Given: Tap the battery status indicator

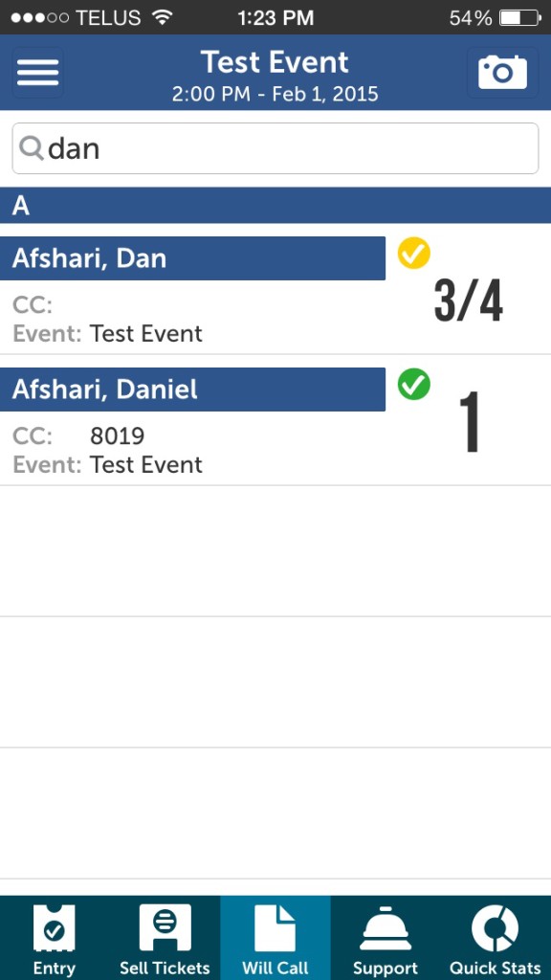Looking at the screenshot, I should [x=520, y=17].
